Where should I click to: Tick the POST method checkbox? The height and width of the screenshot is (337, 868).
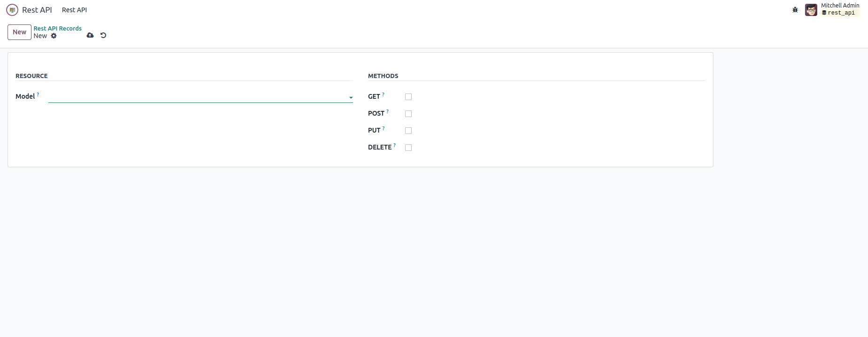[x=408, y=114]
